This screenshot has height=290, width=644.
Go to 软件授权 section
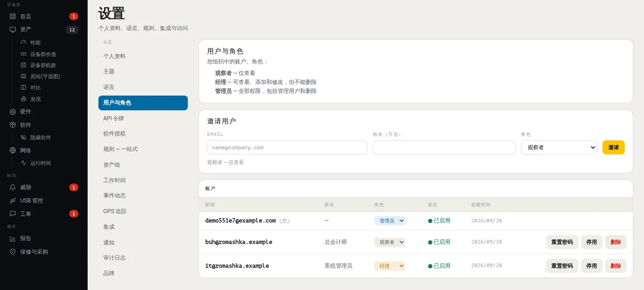[x=143, y=134]
